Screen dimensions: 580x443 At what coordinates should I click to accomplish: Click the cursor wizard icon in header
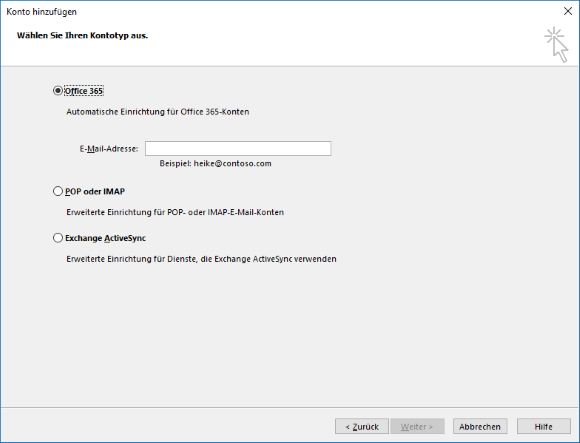point(556,44)
